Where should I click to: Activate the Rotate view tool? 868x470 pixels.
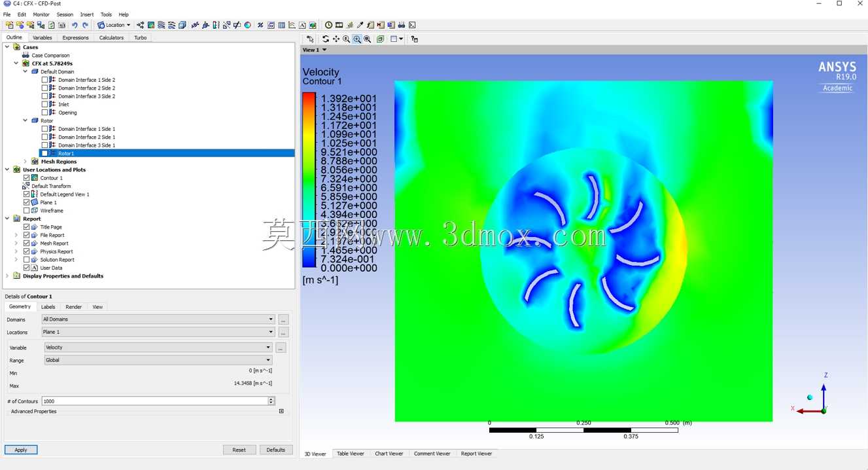click(326, 39)
